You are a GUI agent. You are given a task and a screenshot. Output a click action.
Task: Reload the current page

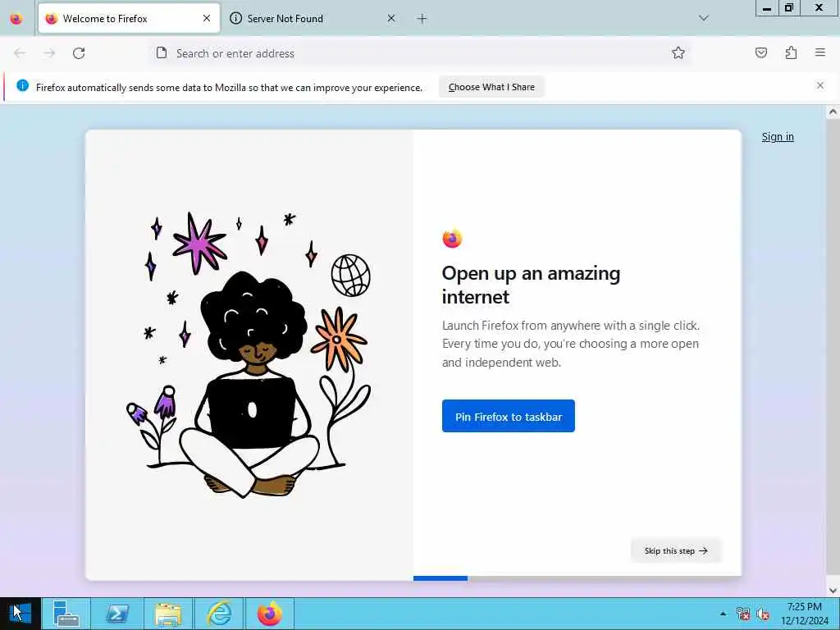pos(79,53)
